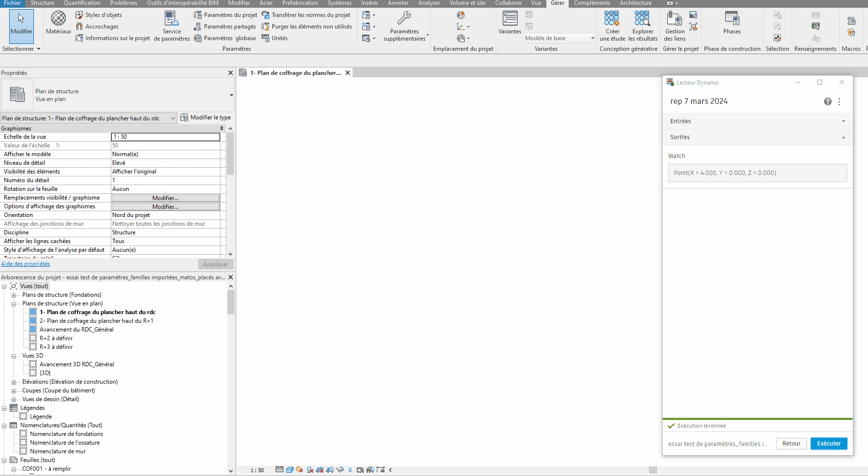Screen dimensions: 868x476
Task: Click the Exécuter button in Dynamo player
Action: (x=829, y=444)
